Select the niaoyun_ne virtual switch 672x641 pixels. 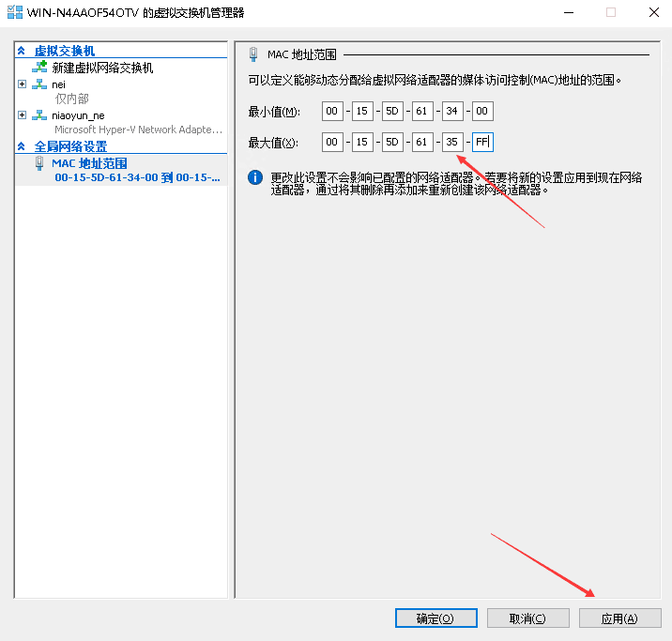[78, 115]
